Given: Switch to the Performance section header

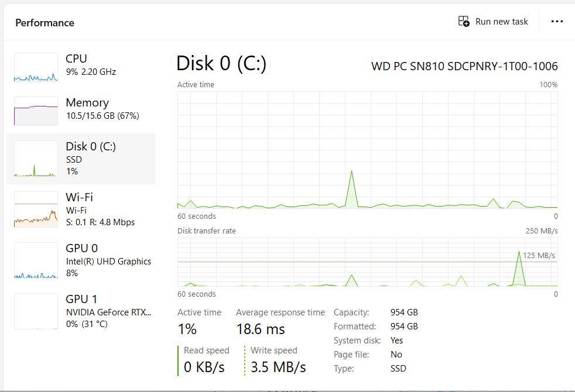Looking at the screenshot, I should [x=45, y=23].
